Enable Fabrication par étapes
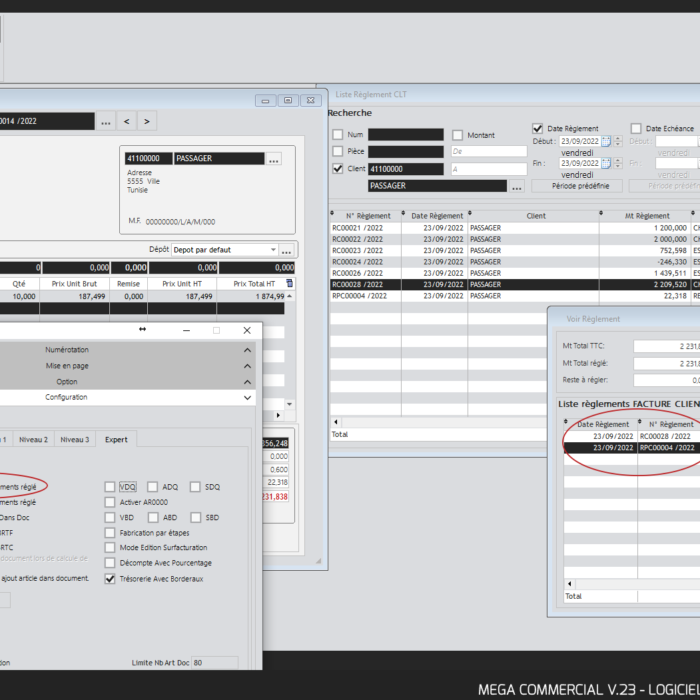This screenshot has width=700, height=700. [x=110, y=533]
